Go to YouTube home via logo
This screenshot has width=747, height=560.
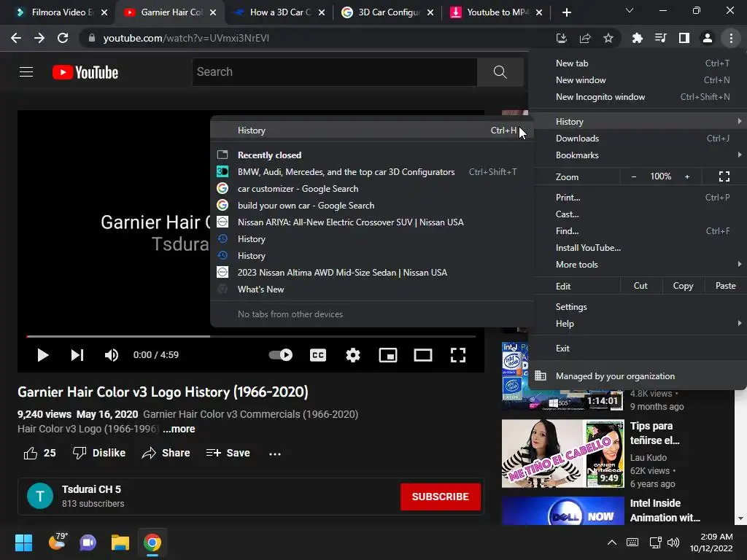pyautogui.click(x=85, y=72)
